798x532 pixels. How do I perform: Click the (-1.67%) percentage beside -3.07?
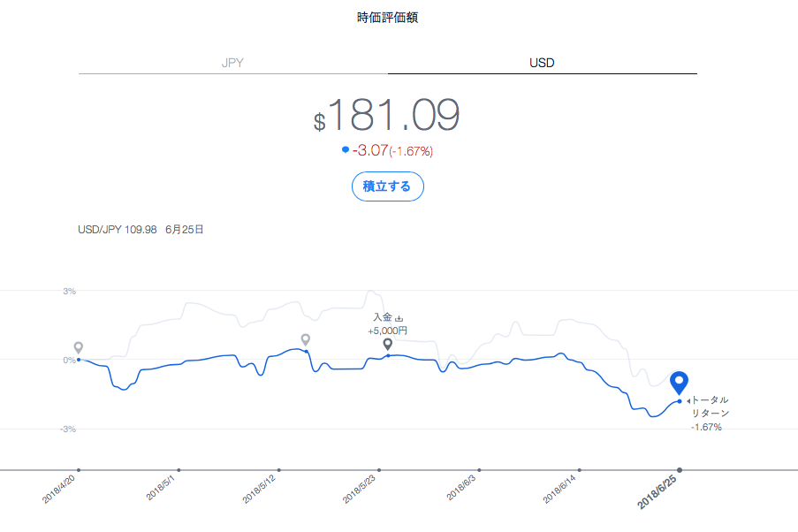[411, 151]
